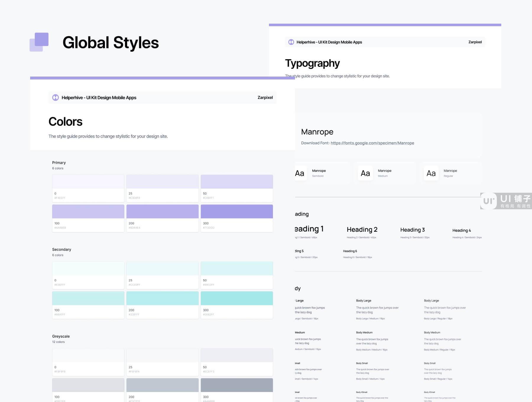The width and height of the screenshot is (532, 402).
Task: Click the style guide description under Colors
Action: (x=108, y=136)
